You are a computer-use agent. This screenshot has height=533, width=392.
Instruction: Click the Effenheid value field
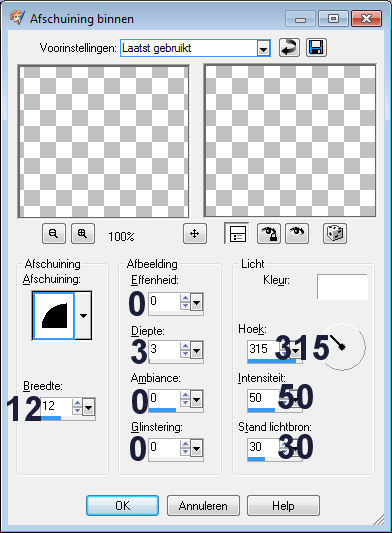click(x=164, y=302)
